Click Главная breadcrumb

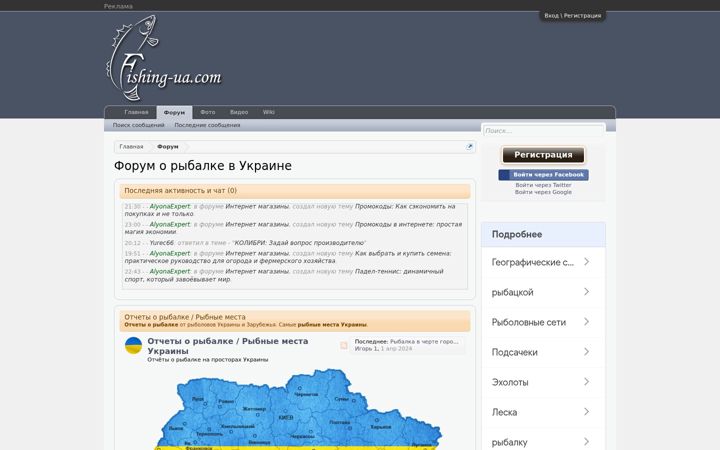131,147
